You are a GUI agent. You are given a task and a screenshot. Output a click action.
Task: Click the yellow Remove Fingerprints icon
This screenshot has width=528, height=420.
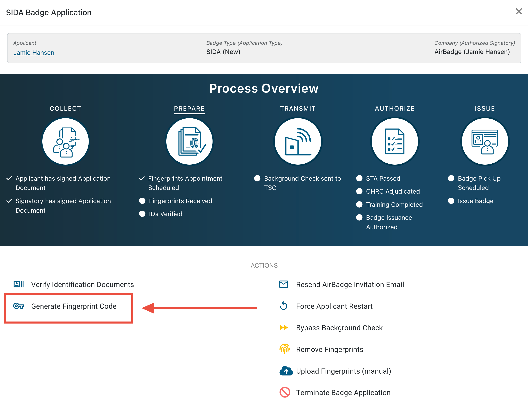[285, 349]
